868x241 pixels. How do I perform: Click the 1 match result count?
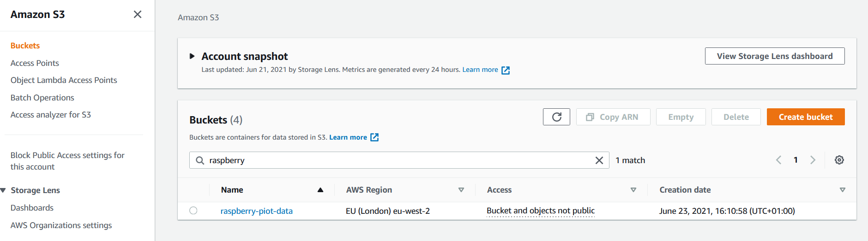(x=630, y=160)
